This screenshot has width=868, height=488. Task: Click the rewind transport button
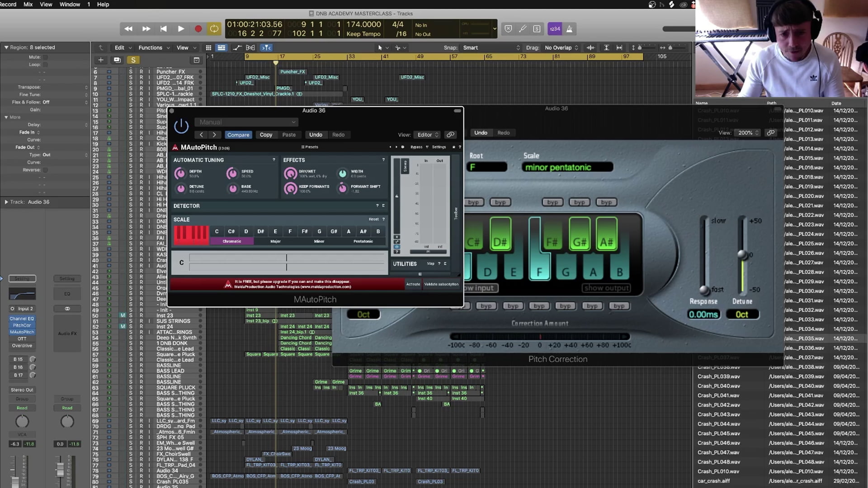click(x=128, y=29)
